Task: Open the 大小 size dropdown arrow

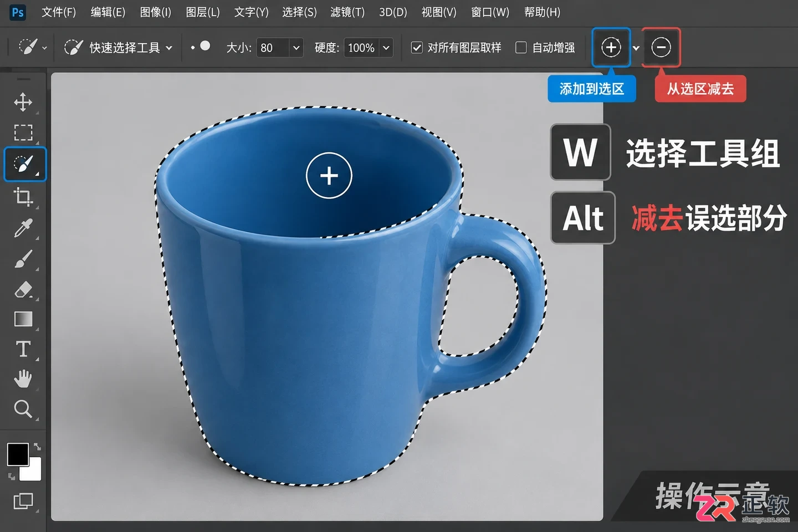Action: 296,48
